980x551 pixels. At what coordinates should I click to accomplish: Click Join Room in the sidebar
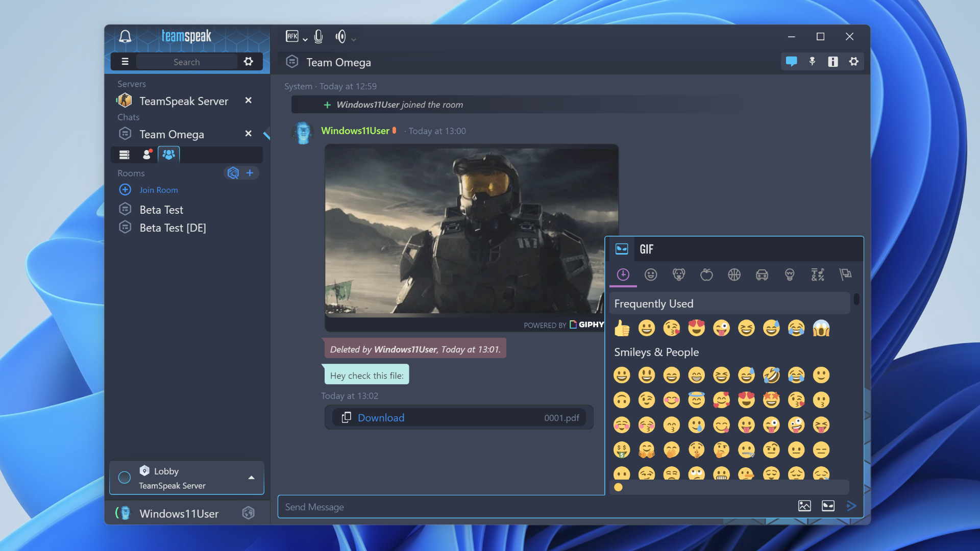point(159,189)
